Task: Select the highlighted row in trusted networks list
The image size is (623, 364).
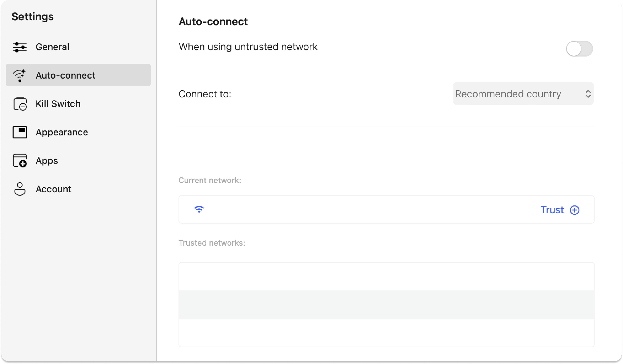Action: pyautogui.click(x=386, y=304)
